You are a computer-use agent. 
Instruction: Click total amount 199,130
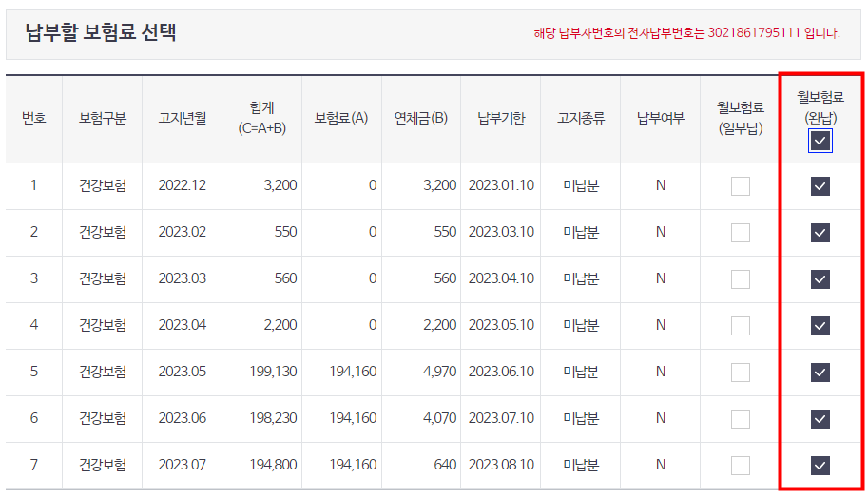pyautogui.click(x=274, y=372)
